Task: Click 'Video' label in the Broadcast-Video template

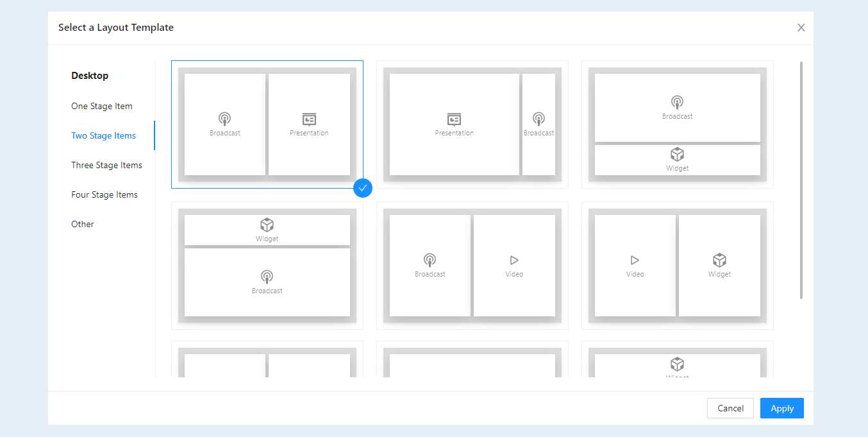Action: (514, 274)
